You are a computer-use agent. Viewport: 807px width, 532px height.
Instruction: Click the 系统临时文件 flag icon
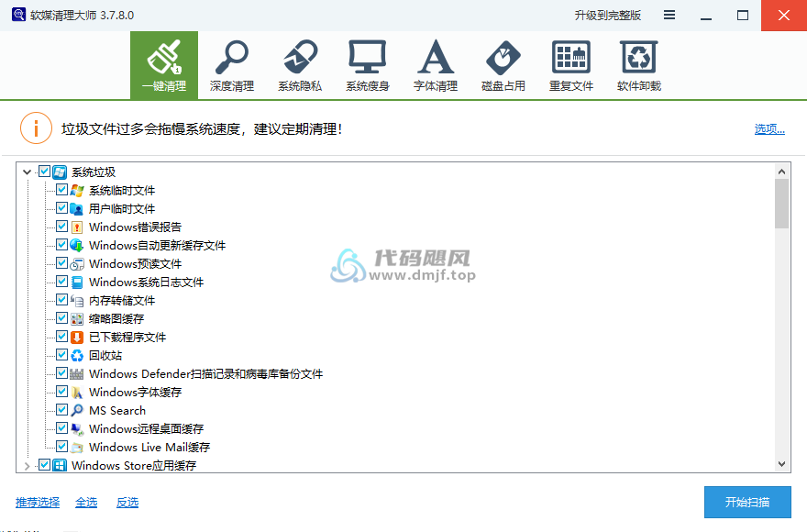coord(77,191)
